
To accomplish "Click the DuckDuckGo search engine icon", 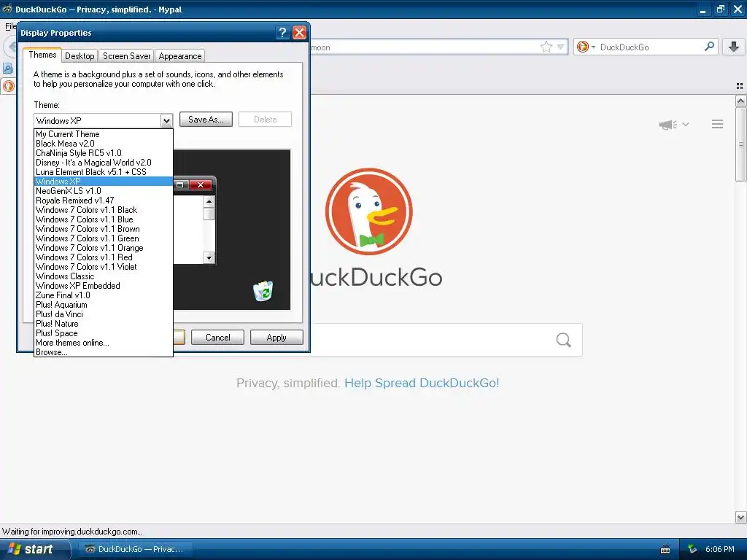I will point(582,47).
